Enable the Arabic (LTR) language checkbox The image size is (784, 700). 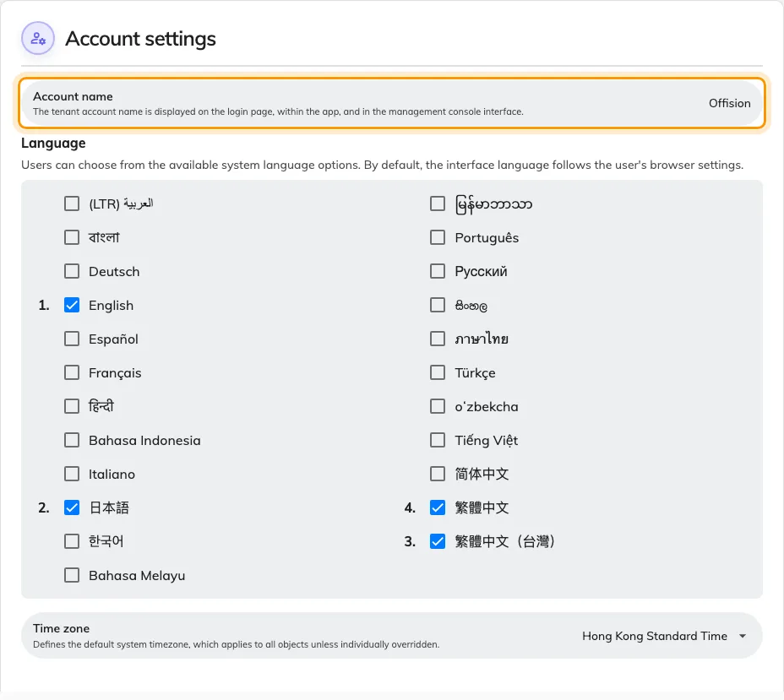click(x=72, y=203)
